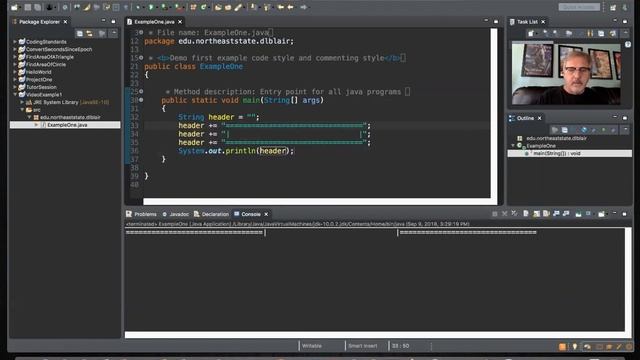The height and width of the screenshot is (360, 640).
Task: Expand the ConvertSecondsSinceEpoch project
Action: 15,49
